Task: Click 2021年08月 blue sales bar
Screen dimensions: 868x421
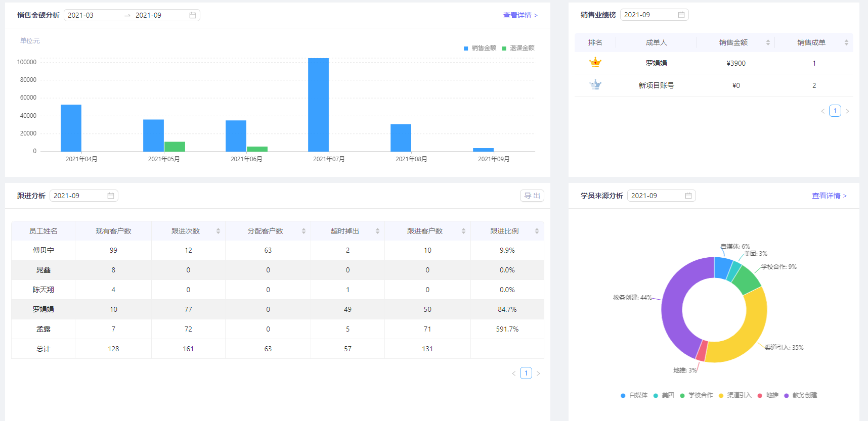Action: coord(401,138)
